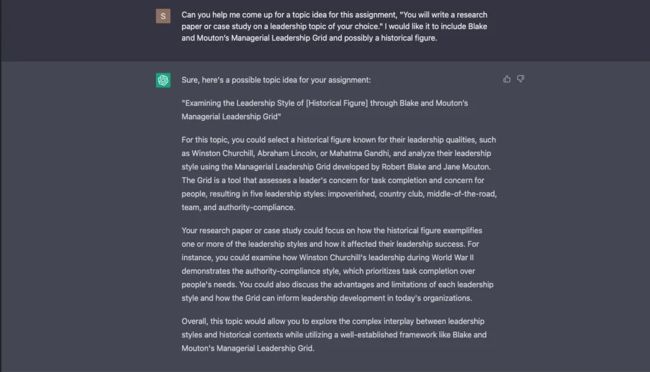Viewport: 650px width, 372px height.
Task: Give the response a thumbs down
Action: click(x=520, y=79)
